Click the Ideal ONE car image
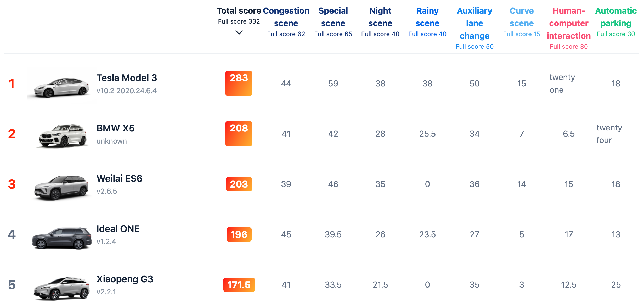The height and width of the screenshot is (307, 644). [62, 238]
